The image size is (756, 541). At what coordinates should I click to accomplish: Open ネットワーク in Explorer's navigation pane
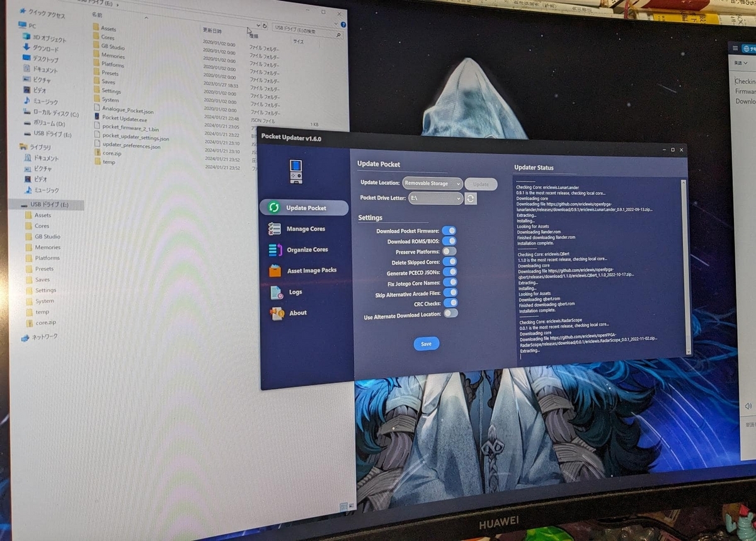[x=40, y=337]
